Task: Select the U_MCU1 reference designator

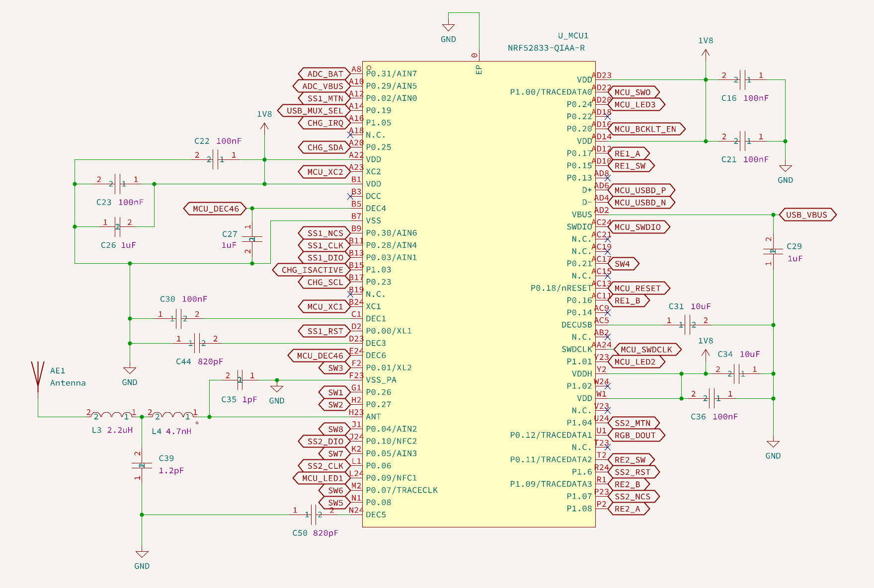Action: [x=573, y=36]
